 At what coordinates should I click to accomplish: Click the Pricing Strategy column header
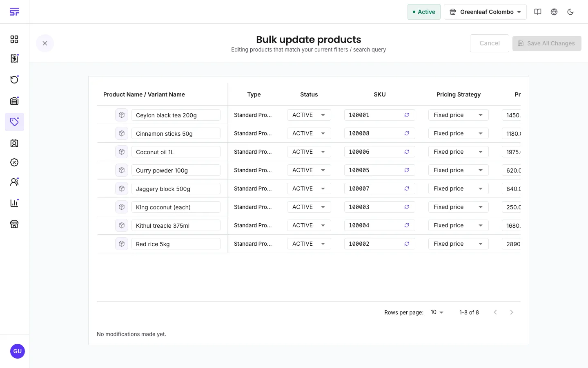[459, 94]
